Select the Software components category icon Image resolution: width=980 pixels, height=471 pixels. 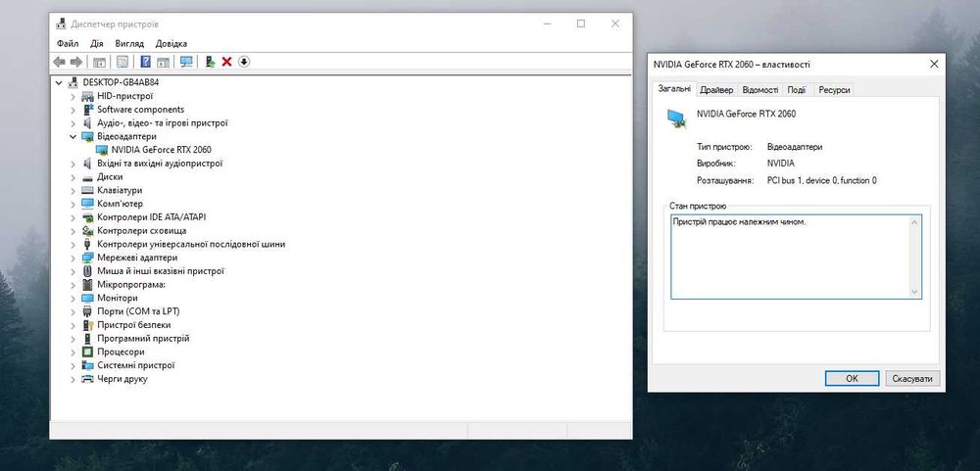[87, 110]
